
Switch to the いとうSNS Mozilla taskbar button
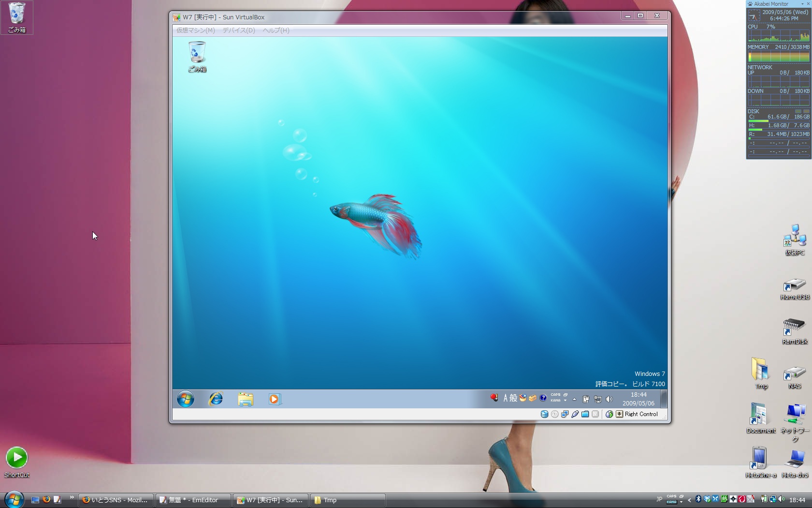pos(116,500)
